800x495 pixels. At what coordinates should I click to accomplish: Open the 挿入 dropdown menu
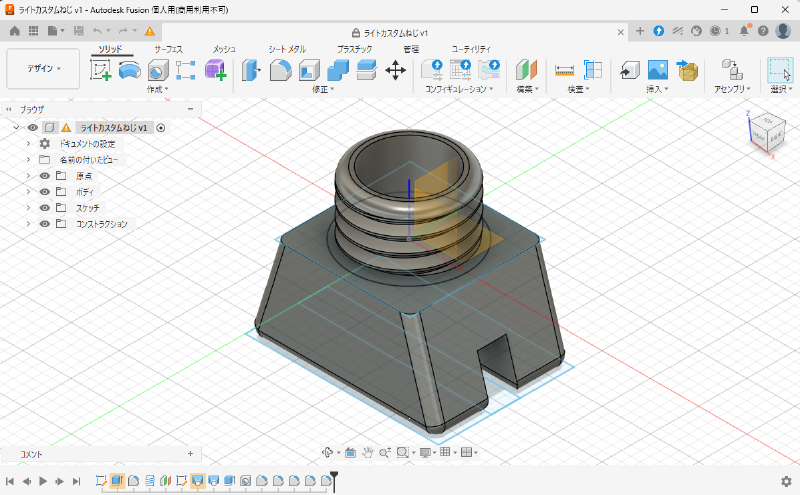pyautogui.click(x=657, y=89)
